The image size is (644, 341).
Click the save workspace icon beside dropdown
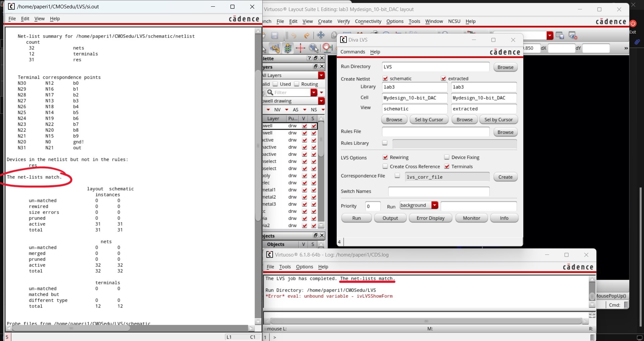[x=559, y=35]
